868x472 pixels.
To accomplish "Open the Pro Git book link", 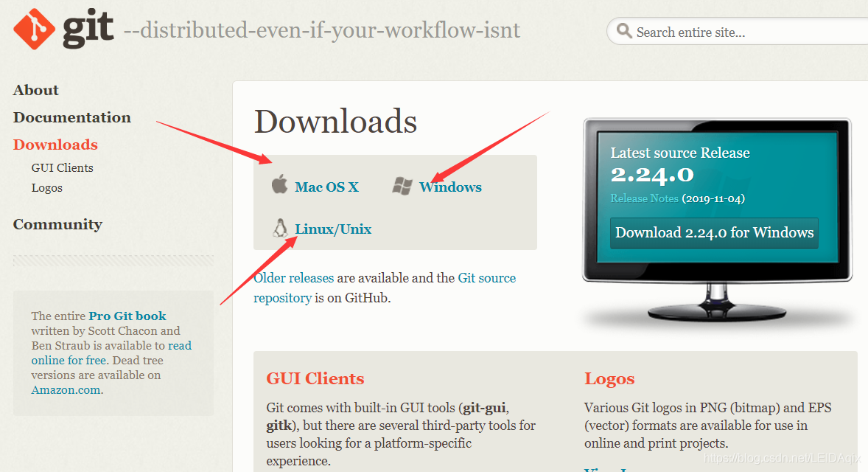I will coord(127,316).
